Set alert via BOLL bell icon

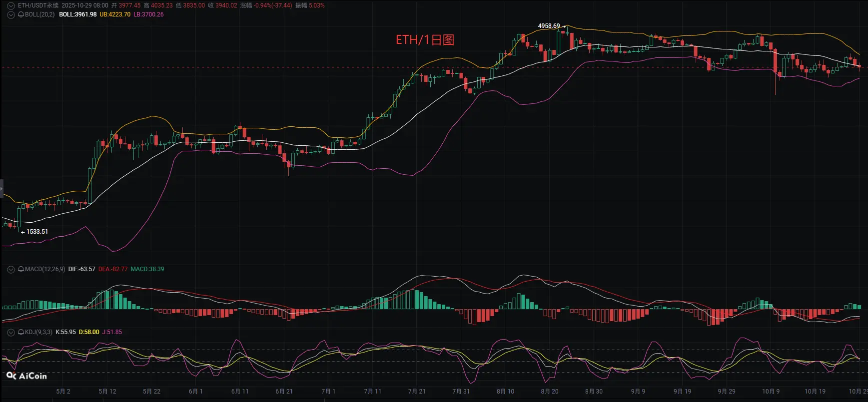tap(21, 14)
